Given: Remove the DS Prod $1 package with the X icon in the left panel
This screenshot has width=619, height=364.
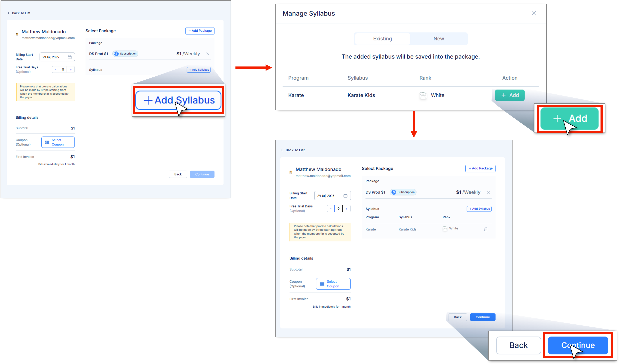Looking at the screenshot, I should pos(207,54).
